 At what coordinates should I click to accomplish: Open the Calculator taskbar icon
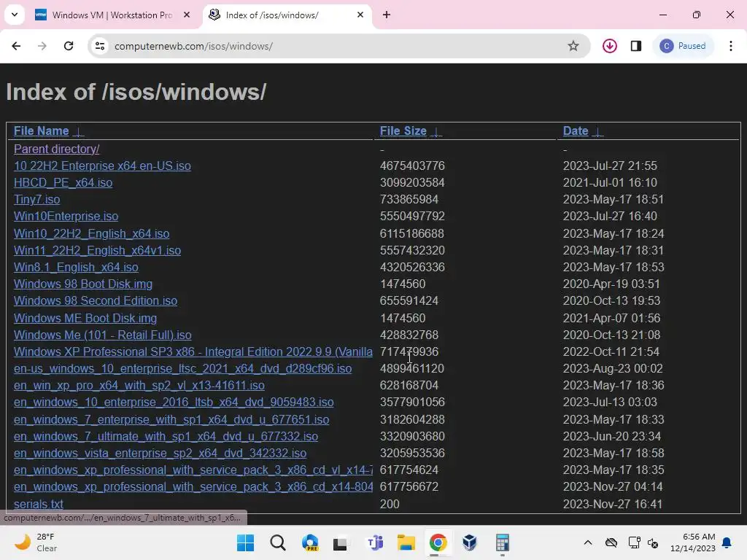502,542
